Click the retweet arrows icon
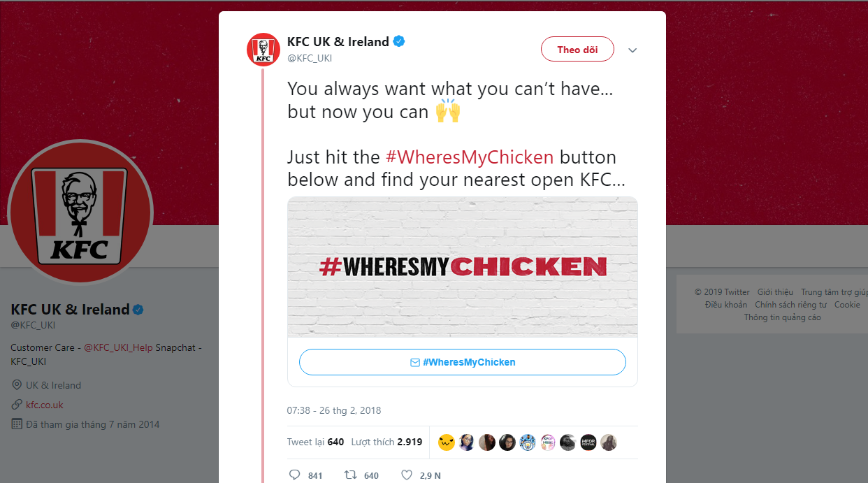Image resolution: width=868 pixels, height=483 pixels. pos(351,475)
